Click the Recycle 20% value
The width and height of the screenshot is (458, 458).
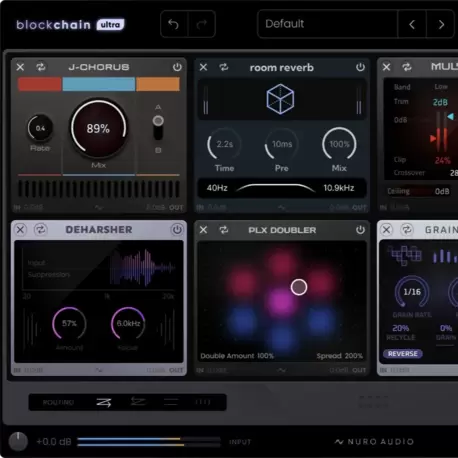[x=401, y=328]
